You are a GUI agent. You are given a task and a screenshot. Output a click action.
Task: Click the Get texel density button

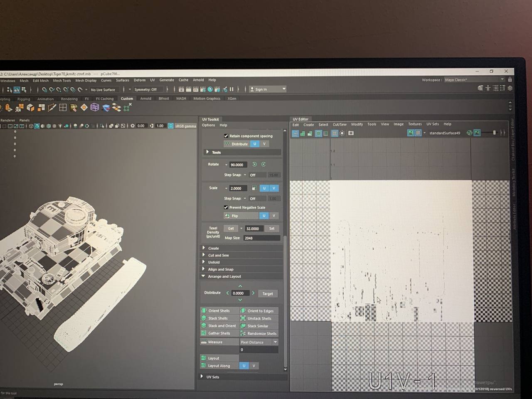[x=231, y=228]
